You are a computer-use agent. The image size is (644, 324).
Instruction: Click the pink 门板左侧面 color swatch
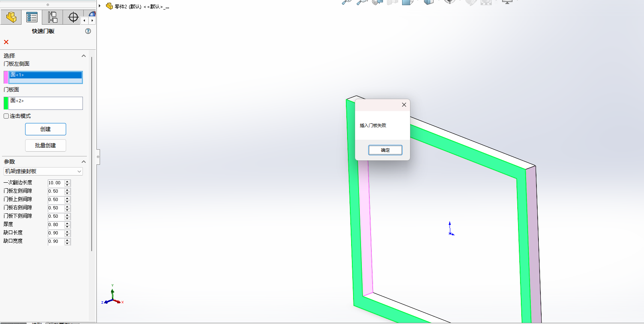(6, 77)
